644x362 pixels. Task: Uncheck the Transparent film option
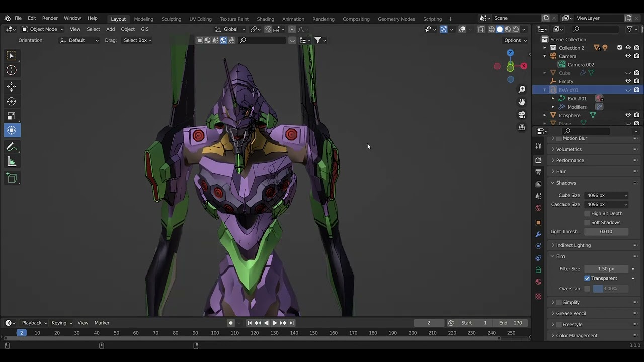587,278
